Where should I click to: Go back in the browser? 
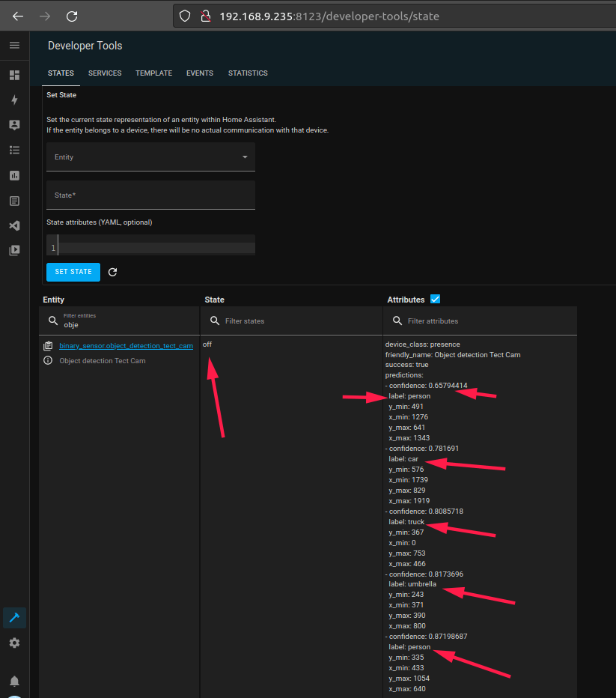coord(18,16)
